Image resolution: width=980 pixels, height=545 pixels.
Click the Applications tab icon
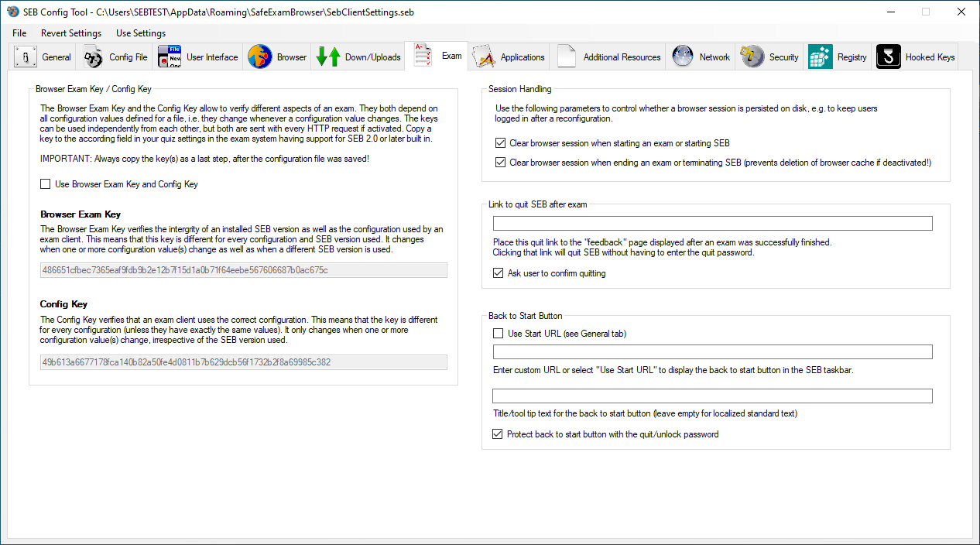pyautogui.click(x=484, y=57)
